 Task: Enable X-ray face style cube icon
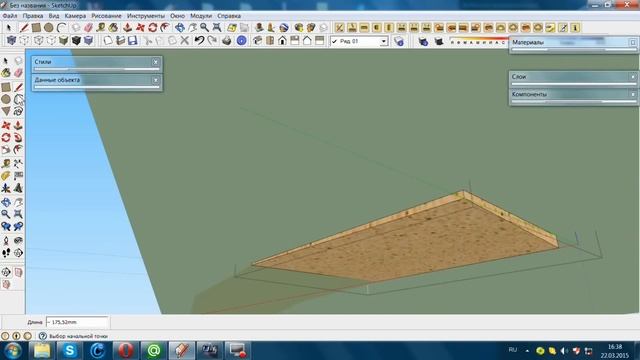point(11,40)
